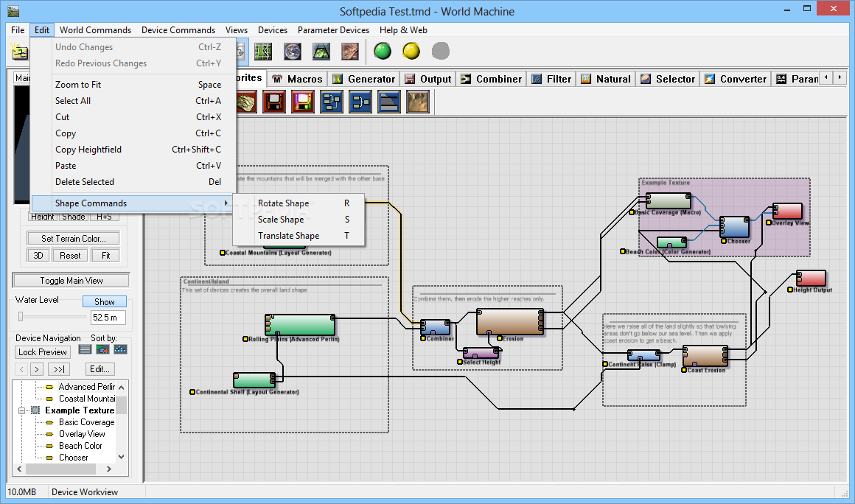Select the Rolling Plains Advanced Perlin node
The height and width of the screenshot is (504, 855).
pos(300,325)
